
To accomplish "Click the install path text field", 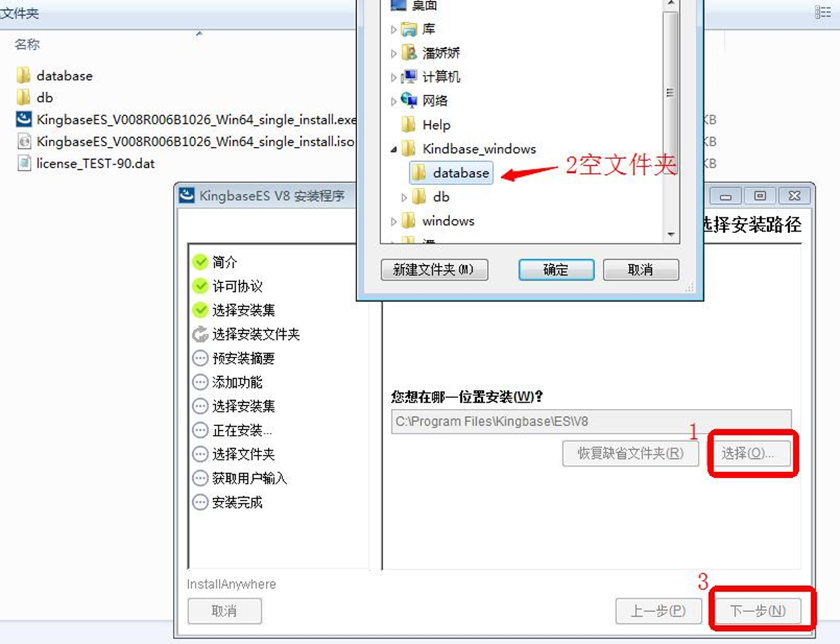I will pyautogui.click(x=591, y=422).
